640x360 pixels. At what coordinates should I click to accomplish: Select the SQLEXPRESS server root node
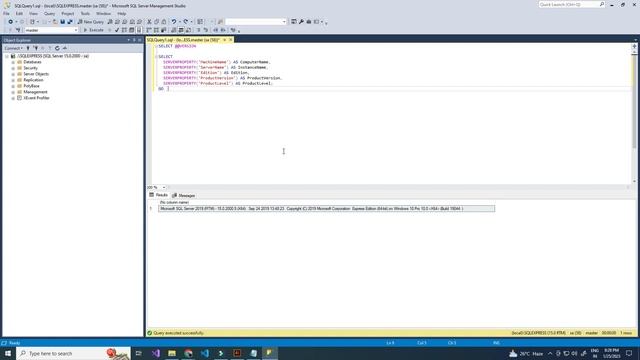point(53,56)
